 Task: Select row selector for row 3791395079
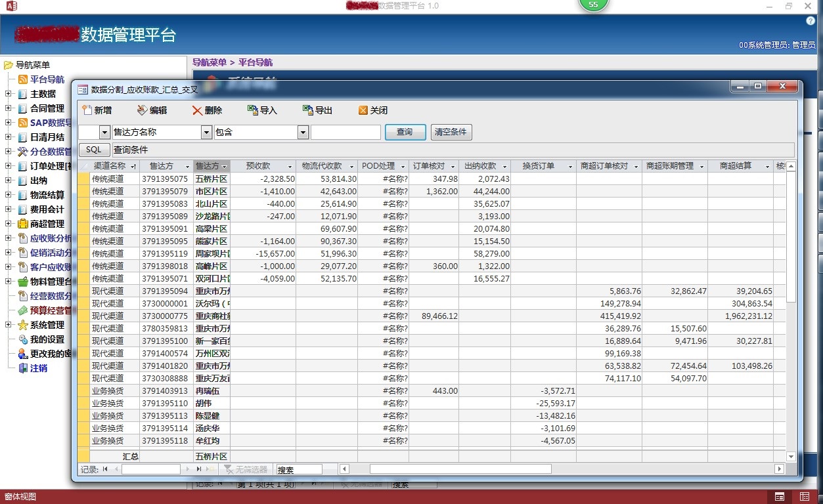(83, 191)
